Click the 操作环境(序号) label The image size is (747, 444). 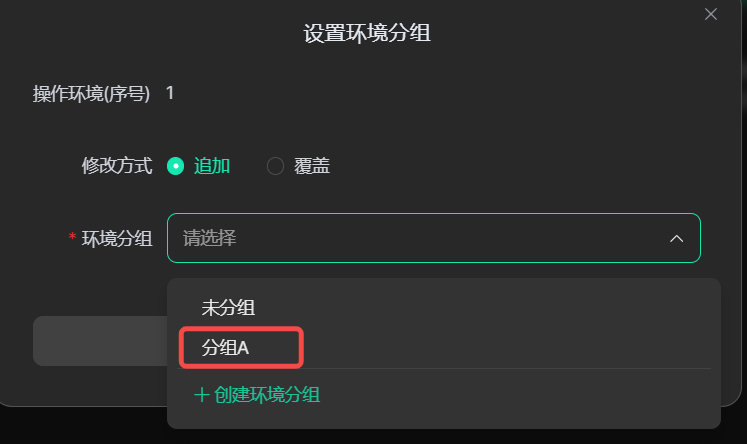point(91,94)
